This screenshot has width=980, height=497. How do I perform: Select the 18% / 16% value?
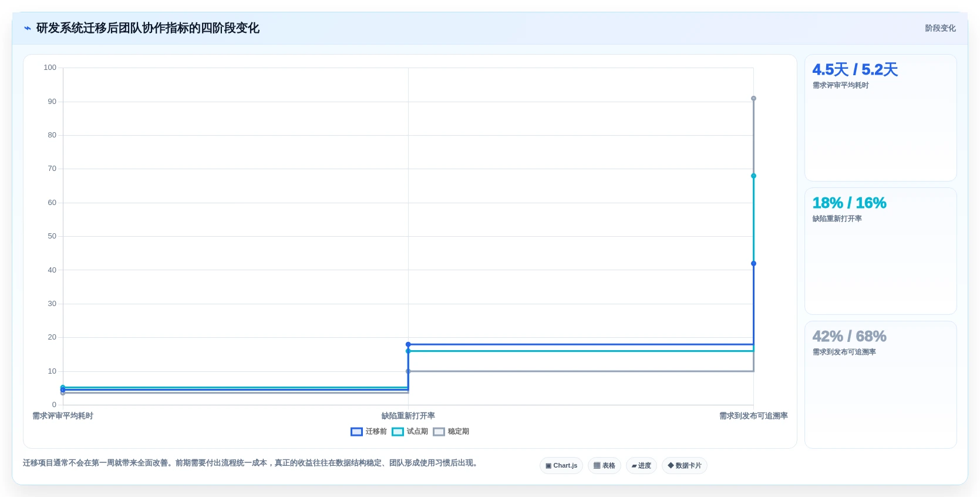click(x=849, y=203)
